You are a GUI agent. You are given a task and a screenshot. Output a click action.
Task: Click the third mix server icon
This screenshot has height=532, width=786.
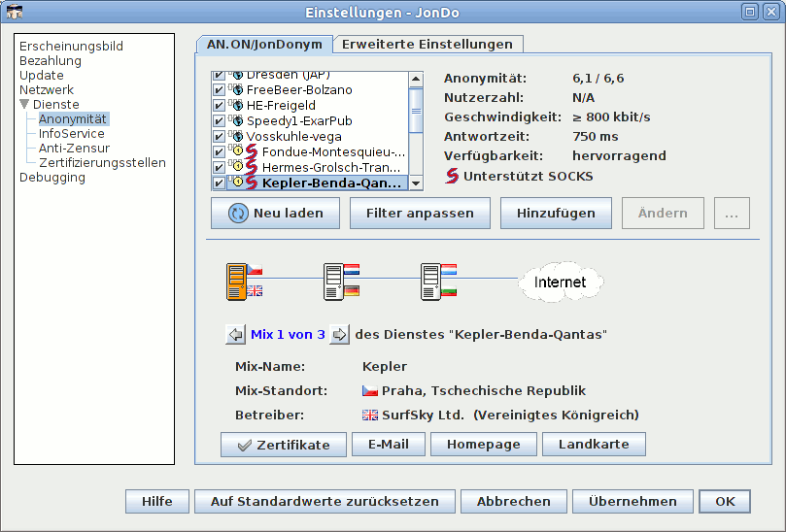coord(430,283)
